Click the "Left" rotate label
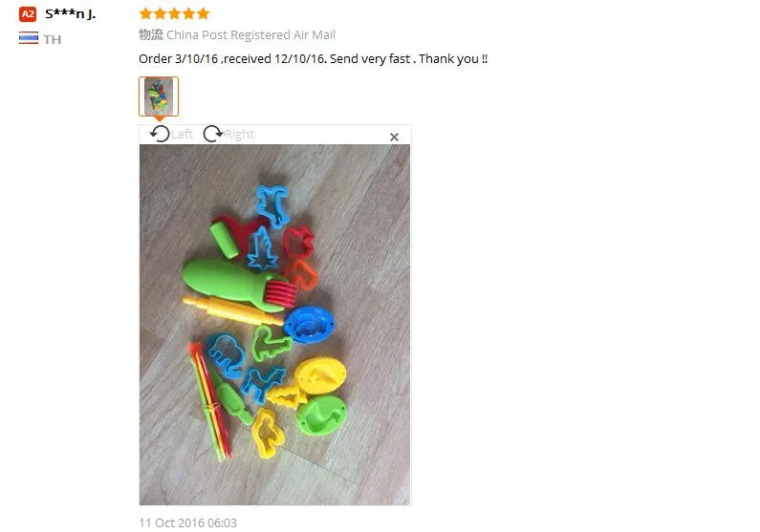760x532 pixels. click(183, 134)
